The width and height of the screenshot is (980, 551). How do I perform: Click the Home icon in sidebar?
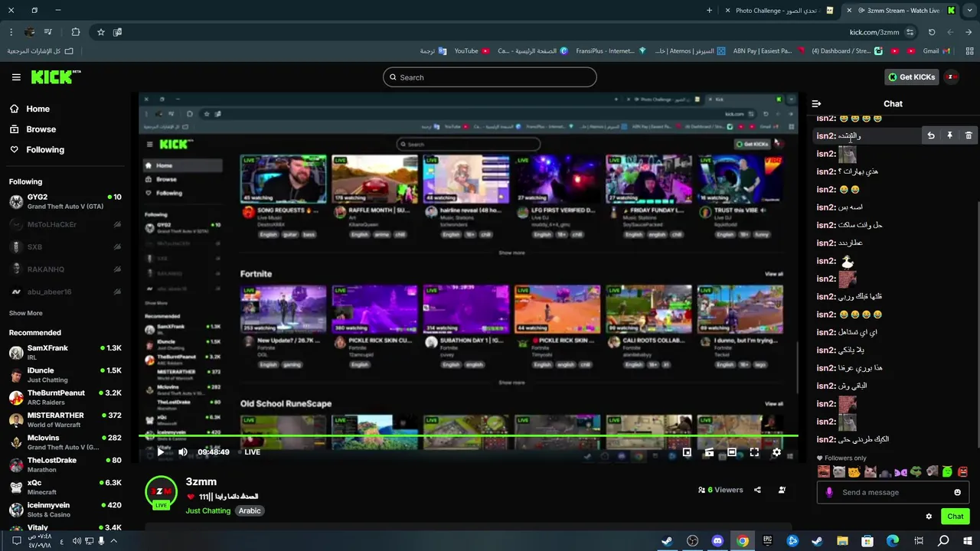click(15, 109)
